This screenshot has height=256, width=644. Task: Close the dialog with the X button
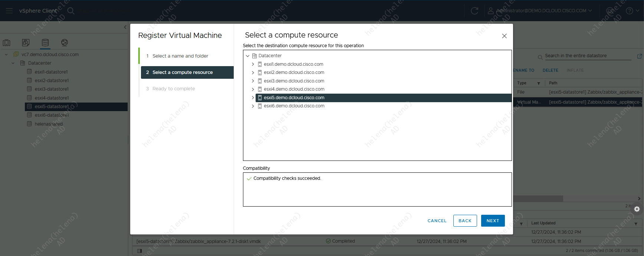pos(504,36)
